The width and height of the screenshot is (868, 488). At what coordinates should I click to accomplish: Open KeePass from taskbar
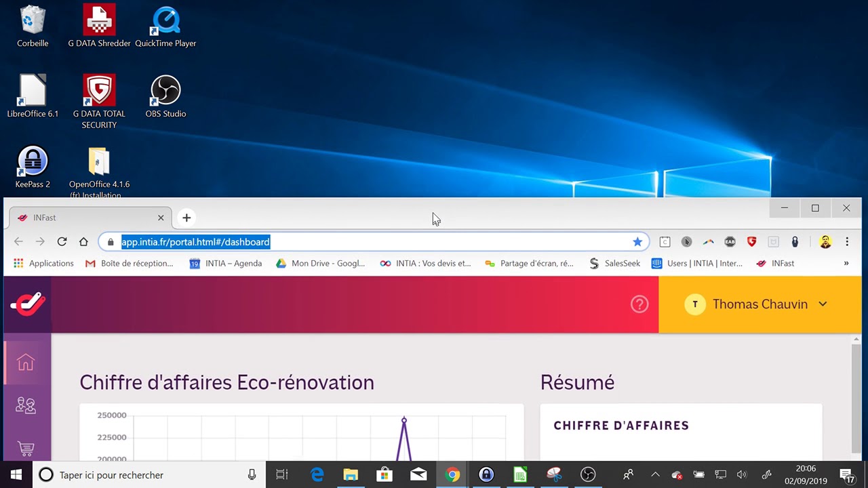click(x=486, y=475)
